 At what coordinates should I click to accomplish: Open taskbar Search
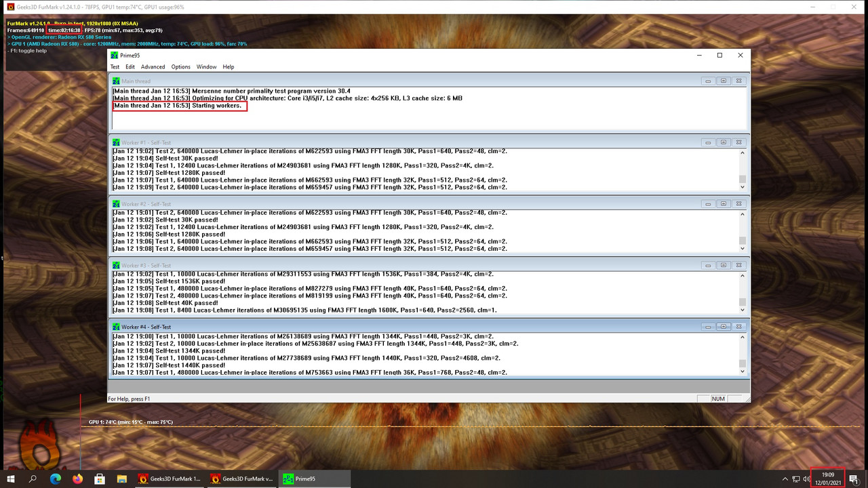coord(33,479)
